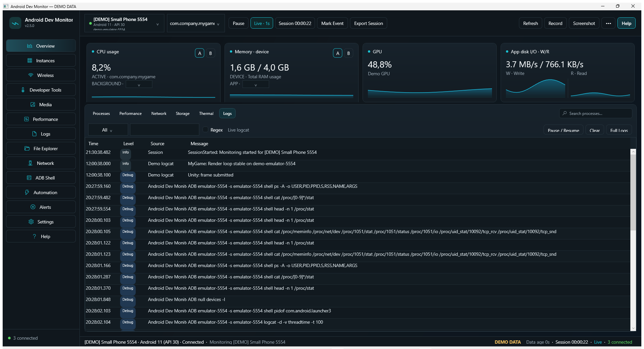The width and height of the screenshot is (644, 349).
Task: Click the Developer Tools thermometer icon
Action: (23, 90)
